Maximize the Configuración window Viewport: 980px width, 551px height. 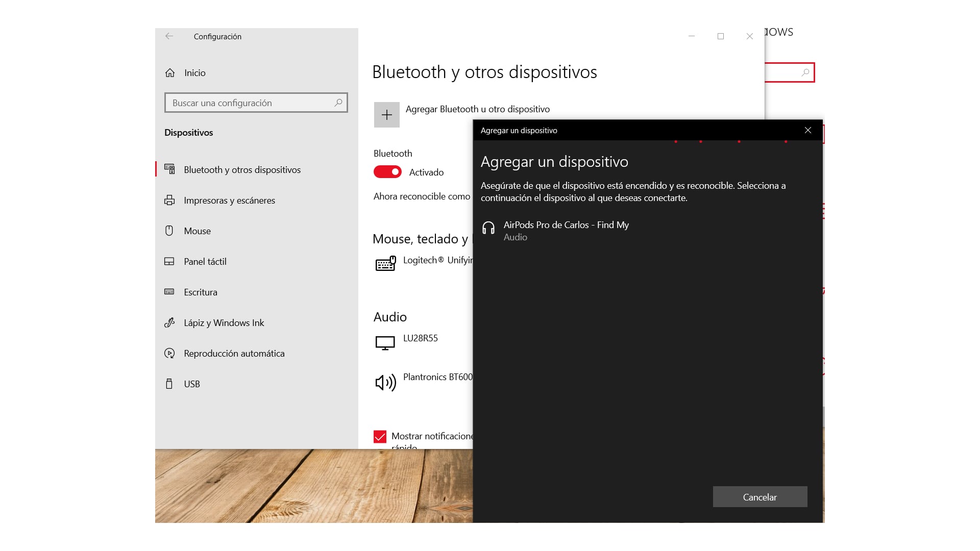[721, 36]
